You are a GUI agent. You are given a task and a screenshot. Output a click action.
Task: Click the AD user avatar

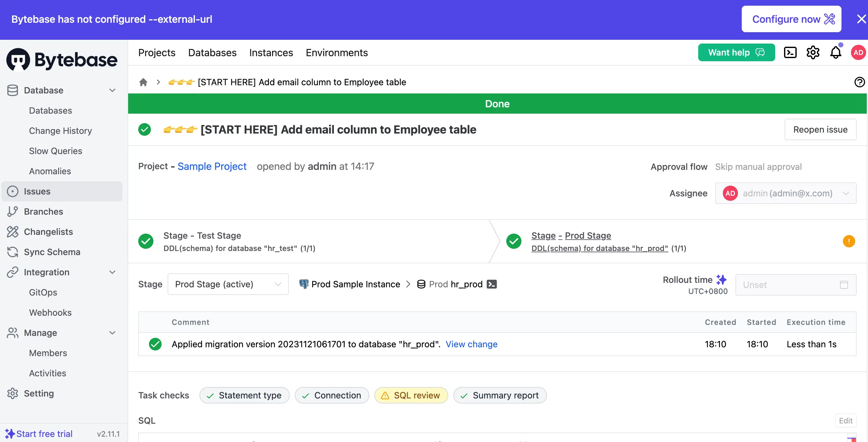point(858,52)
